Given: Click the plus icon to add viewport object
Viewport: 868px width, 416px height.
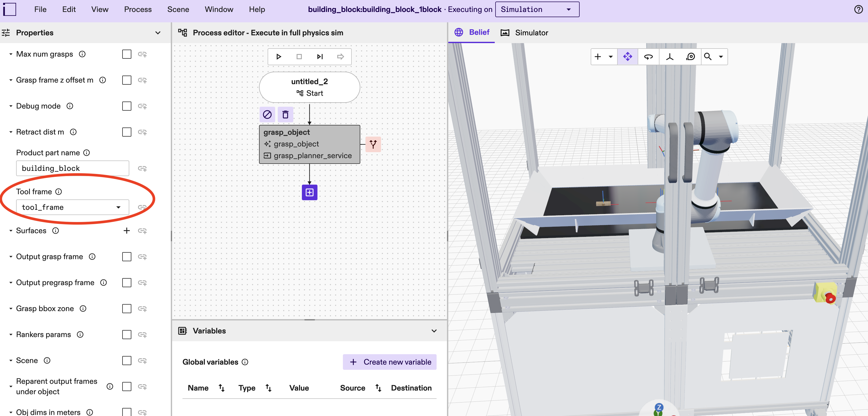Looking at the screenshot, I should click(598, 57).
